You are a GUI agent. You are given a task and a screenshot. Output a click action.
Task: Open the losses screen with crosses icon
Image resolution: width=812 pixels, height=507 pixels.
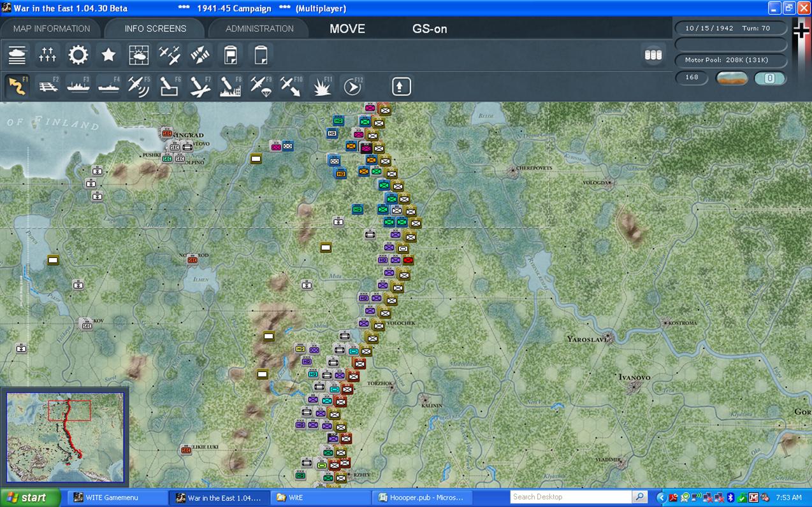tap(48, 55)
